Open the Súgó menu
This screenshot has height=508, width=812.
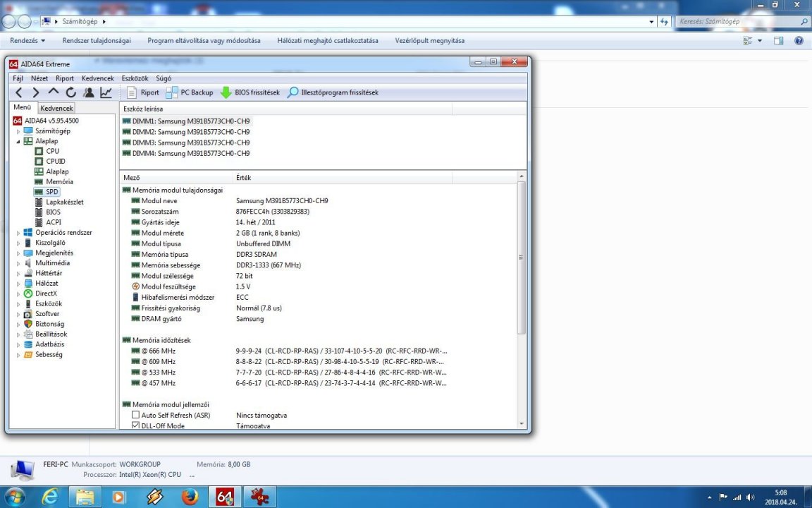point(164,78)
